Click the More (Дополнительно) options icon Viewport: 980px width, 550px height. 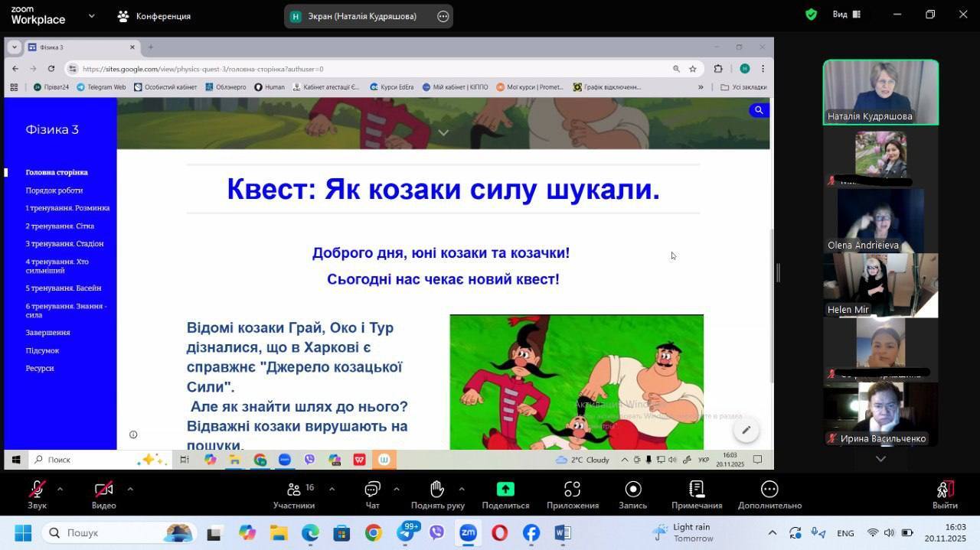coord(769,490)
